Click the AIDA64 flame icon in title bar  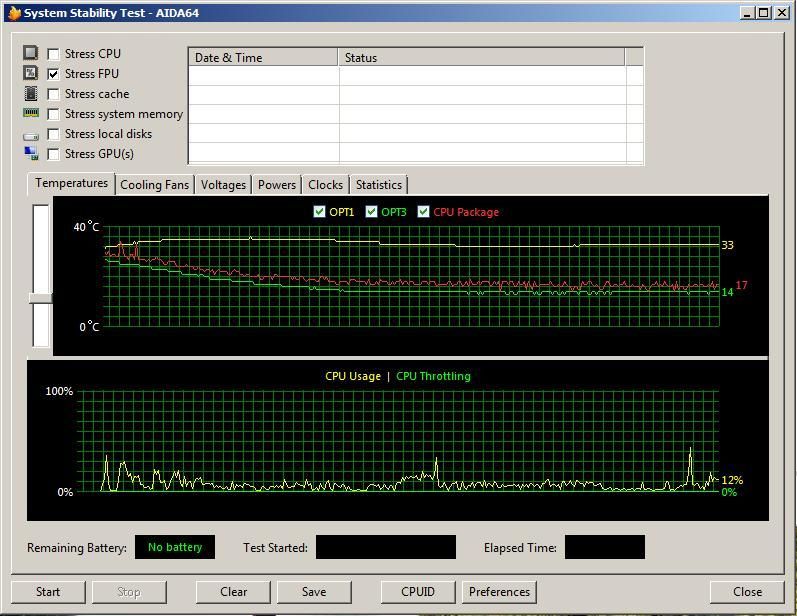[14, 13]
